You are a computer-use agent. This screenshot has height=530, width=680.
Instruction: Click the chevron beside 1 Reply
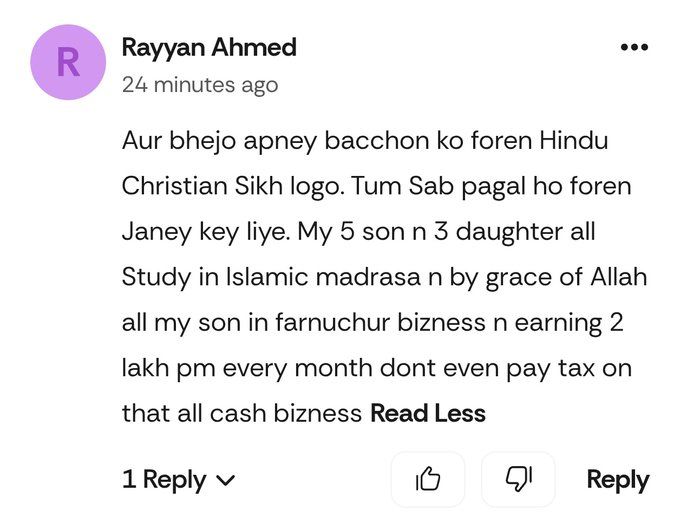coord(226,481)
